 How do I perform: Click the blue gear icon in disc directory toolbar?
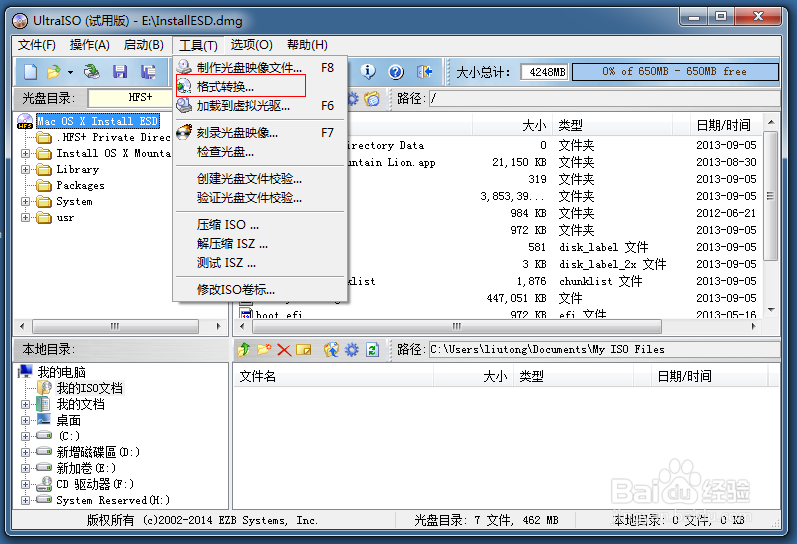[353, 98]
